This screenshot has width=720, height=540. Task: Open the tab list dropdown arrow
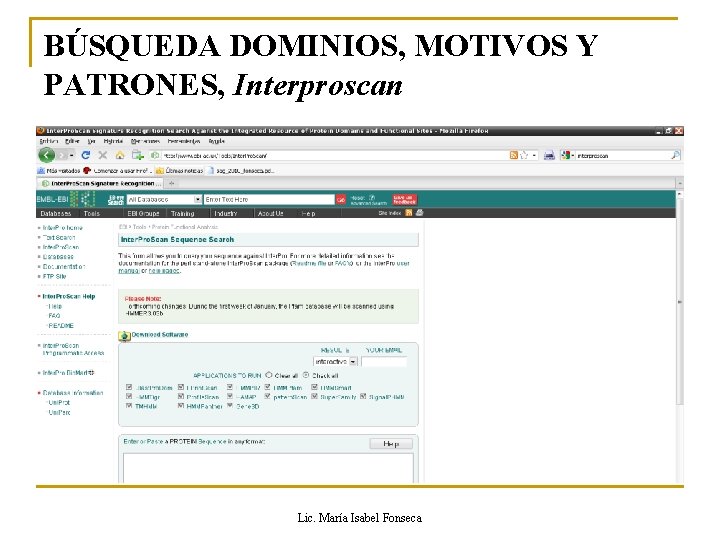point(680,183)
